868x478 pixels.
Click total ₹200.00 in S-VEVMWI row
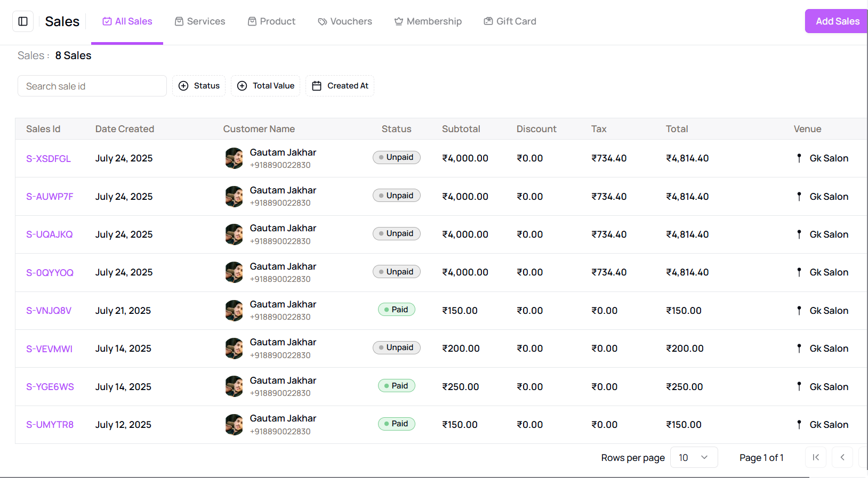tap(685, 349)
